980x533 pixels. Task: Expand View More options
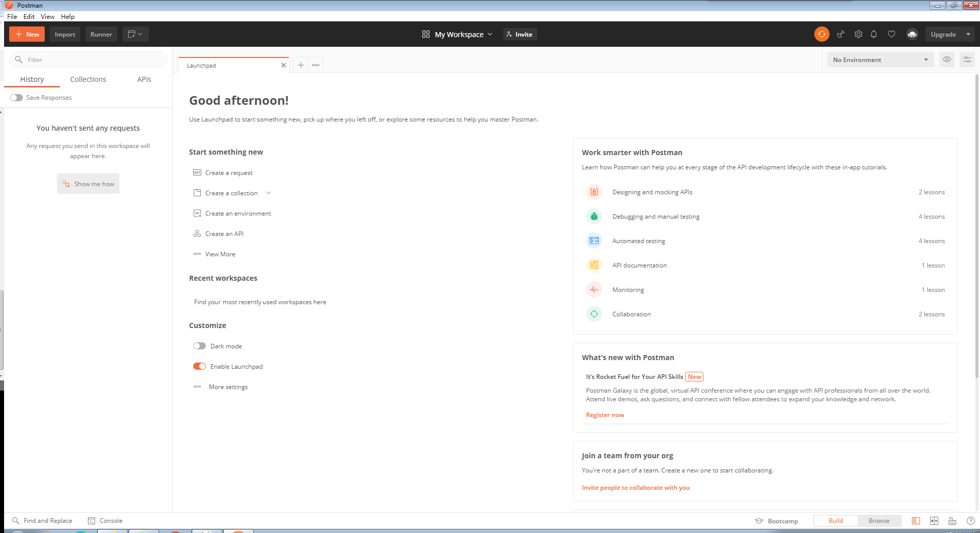coord(215,254)
